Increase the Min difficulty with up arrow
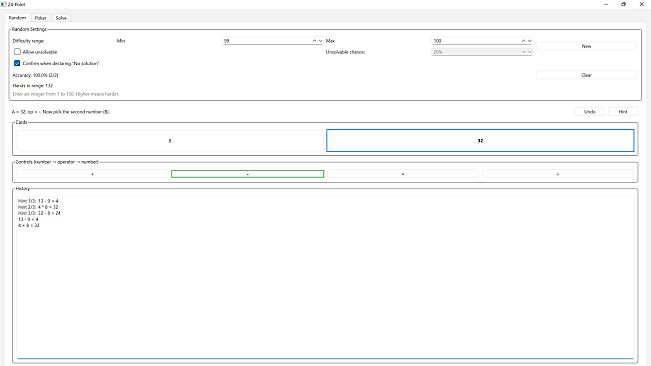The height and width of the screenshot is (366, 651). click(x=314, y=41)
